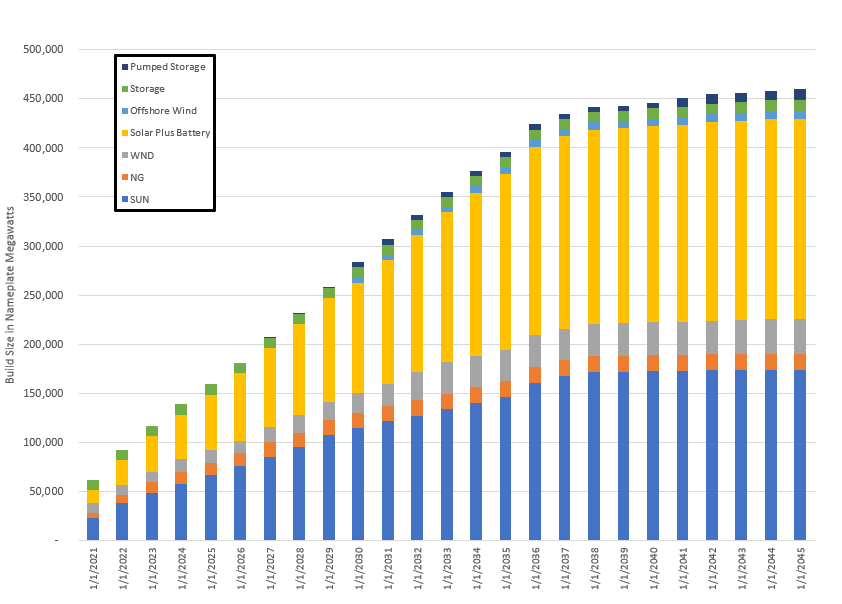Click the gray WND segment of the 1/1/2036 bar
Image resolution: width=842 pixels, height=604 pixels.
click(x=535, y=351)
